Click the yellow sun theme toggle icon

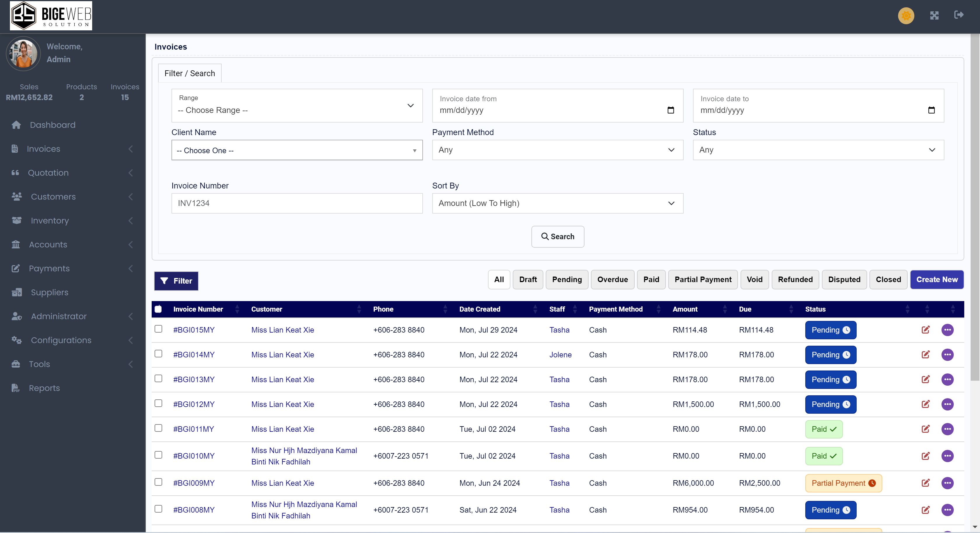coord(906,15)
